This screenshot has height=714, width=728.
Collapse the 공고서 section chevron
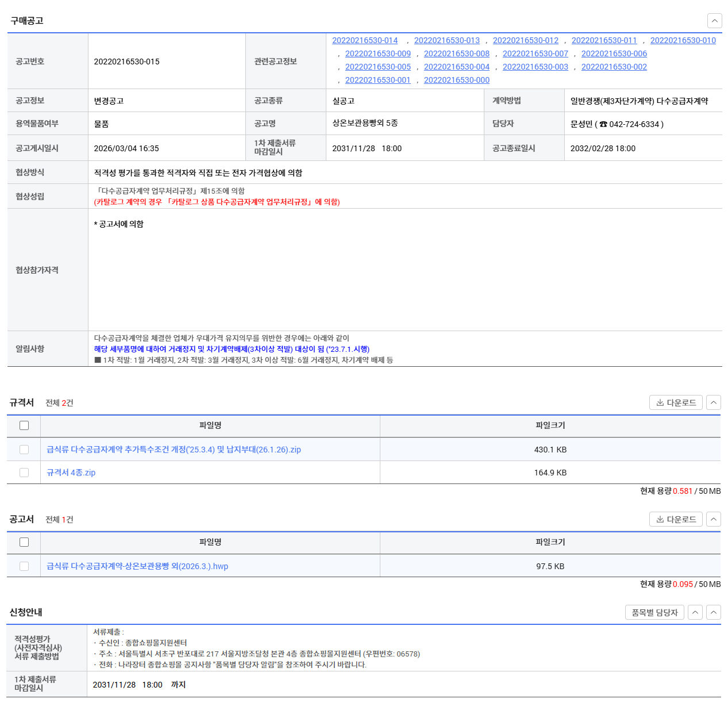[713, 519]
